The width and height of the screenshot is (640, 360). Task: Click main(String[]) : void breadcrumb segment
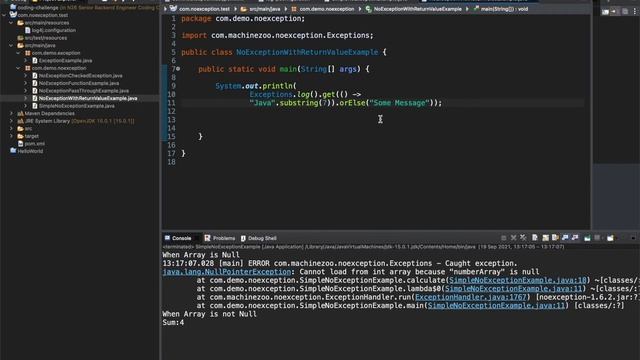(x=504, y=9)
